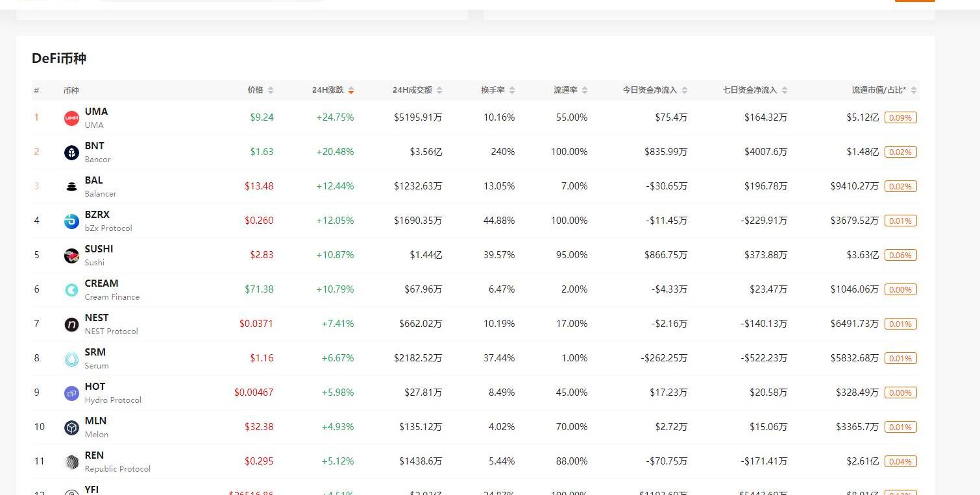Open the BNT coin name link

pyautogui.click(x=94, y=146)
